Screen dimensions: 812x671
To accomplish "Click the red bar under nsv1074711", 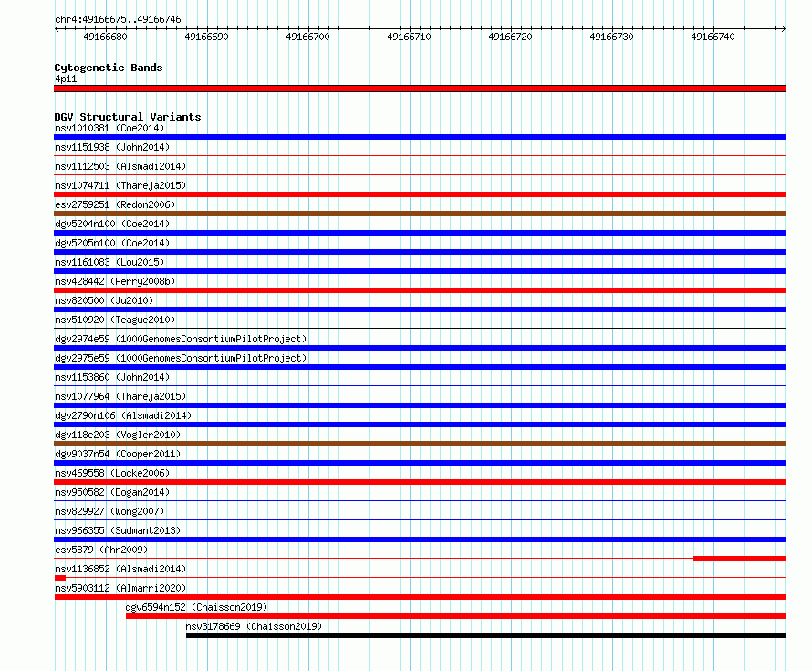I will 420,194.
